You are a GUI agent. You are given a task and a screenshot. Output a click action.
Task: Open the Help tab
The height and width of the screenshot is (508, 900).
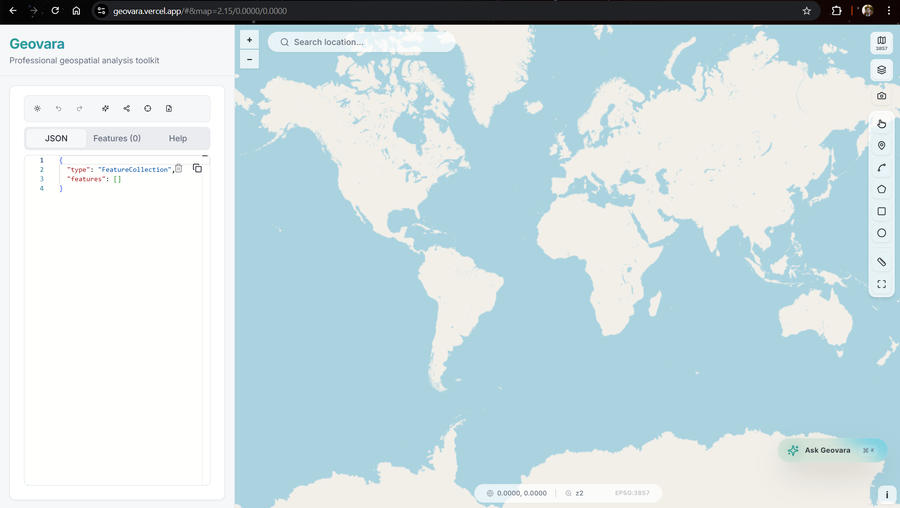pyautogui.click(x=178, y=138)
